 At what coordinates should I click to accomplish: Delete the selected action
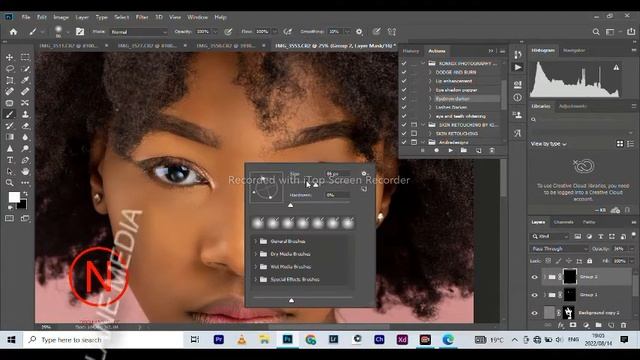pos(492,151)
